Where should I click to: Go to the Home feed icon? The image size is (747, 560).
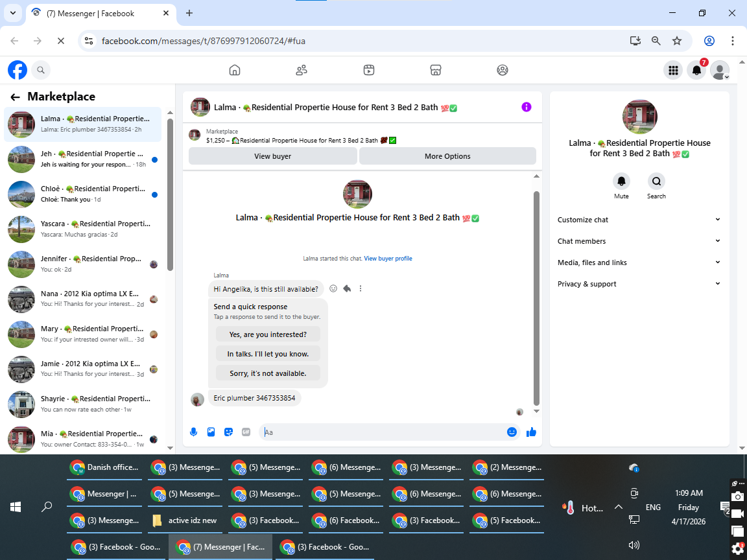[234, 70]
